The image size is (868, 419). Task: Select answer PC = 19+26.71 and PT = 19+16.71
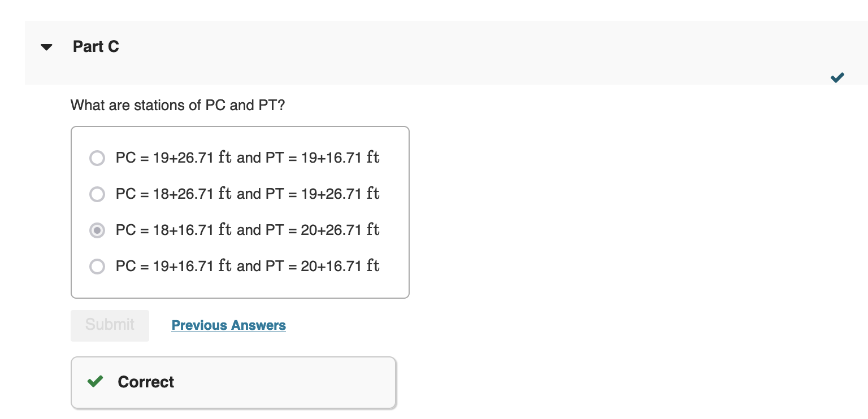coord(97,158)
